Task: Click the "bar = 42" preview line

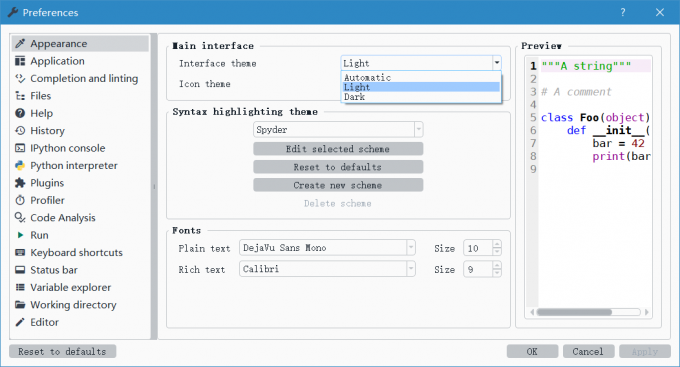Action: [x=618, y=144]
